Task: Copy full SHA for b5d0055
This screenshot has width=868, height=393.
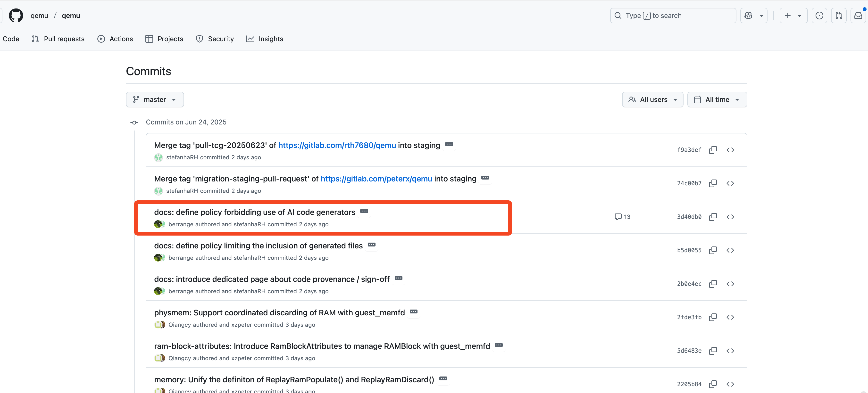Action: coord(713,250)
